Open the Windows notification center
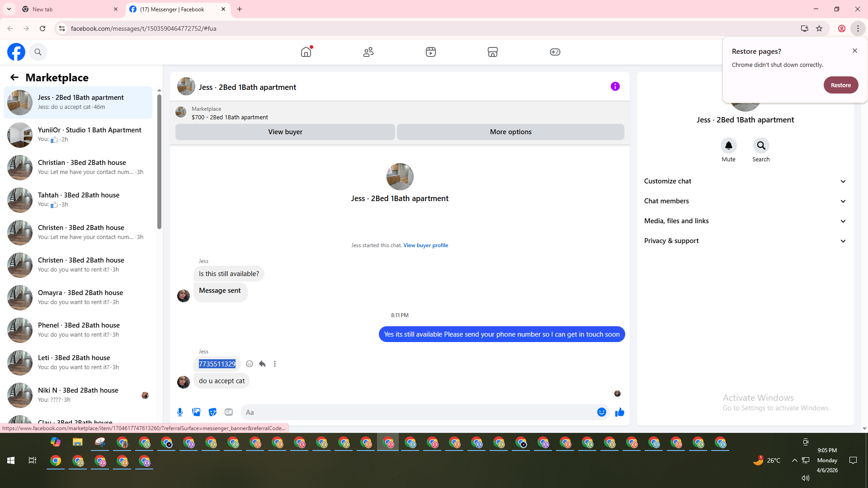 [x=853, y=460]
